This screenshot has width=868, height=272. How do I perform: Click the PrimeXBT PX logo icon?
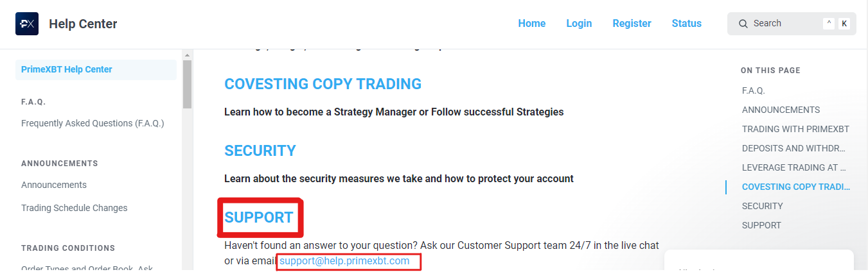[x=27, y=24]
